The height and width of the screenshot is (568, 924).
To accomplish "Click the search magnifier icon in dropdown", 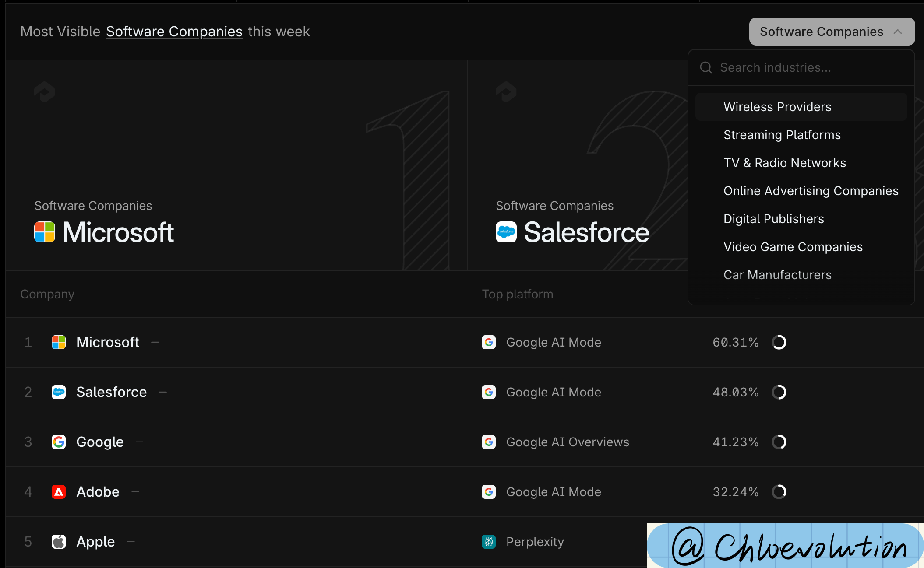I will click(705, 67).
